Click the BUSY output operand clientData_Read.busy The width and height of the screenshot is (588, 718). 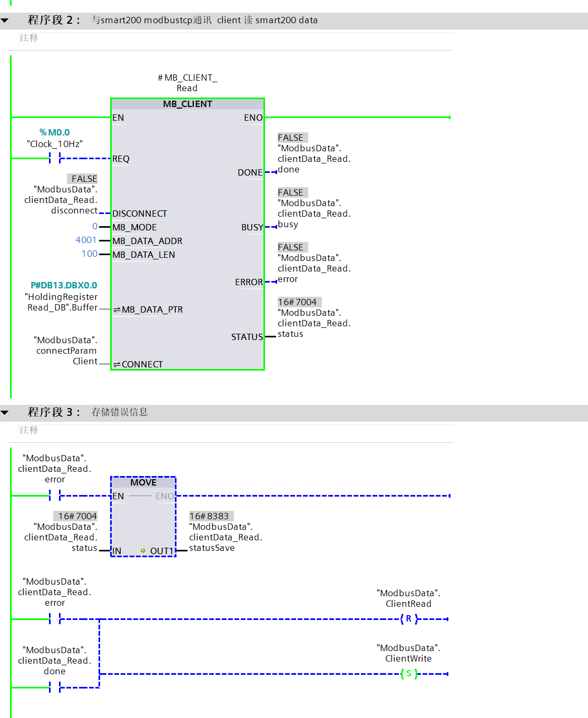pos(314,214)
